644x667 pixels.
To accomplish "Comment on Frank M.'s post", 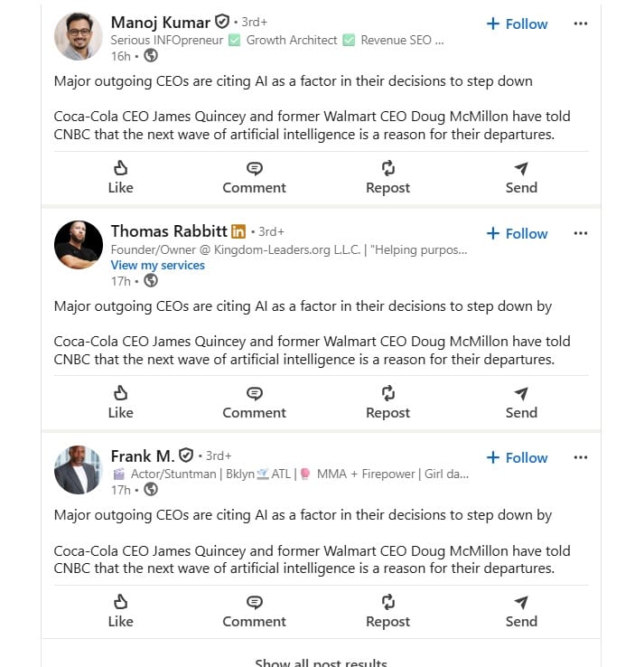I will click(254, 611).
